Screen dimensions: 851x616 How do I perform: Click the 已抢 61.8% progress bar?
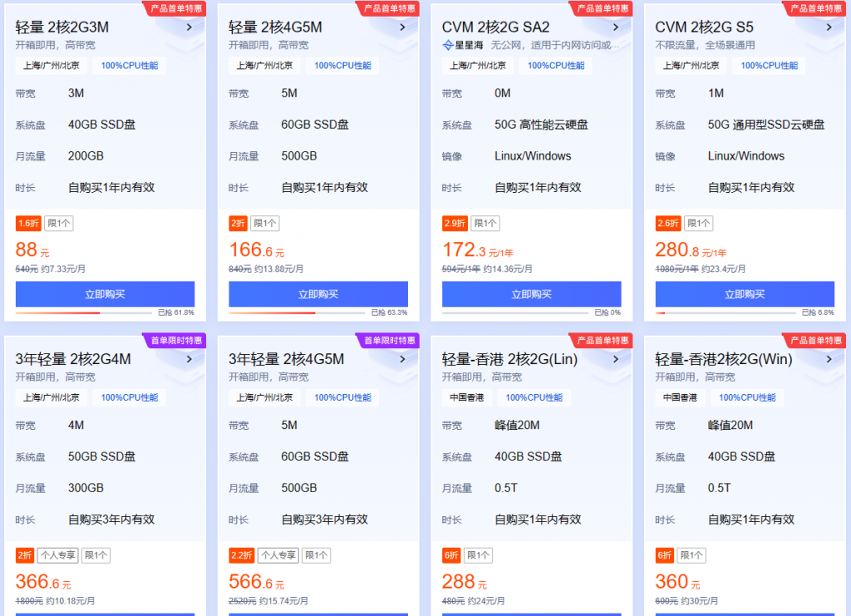click(x=84, y=313)
